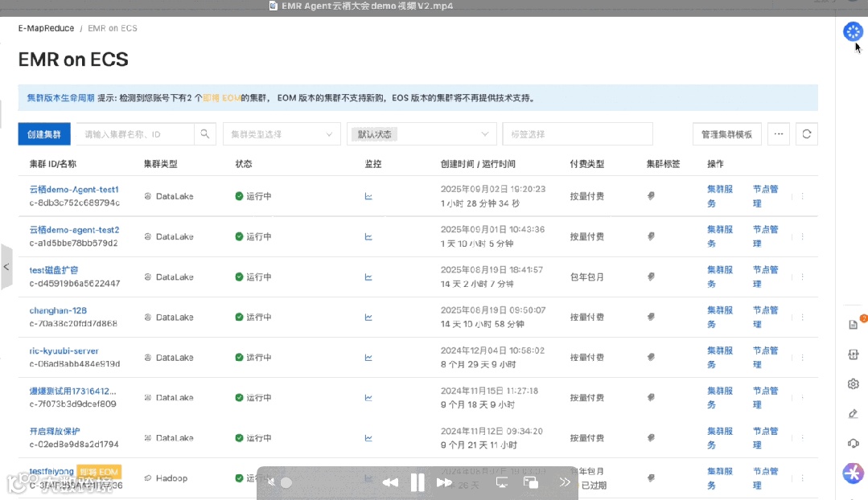This screenshot has height=500, width=868.
Task: Open cluster 云栖demo-Agent-test1
Action: click(x=74, y=189)
